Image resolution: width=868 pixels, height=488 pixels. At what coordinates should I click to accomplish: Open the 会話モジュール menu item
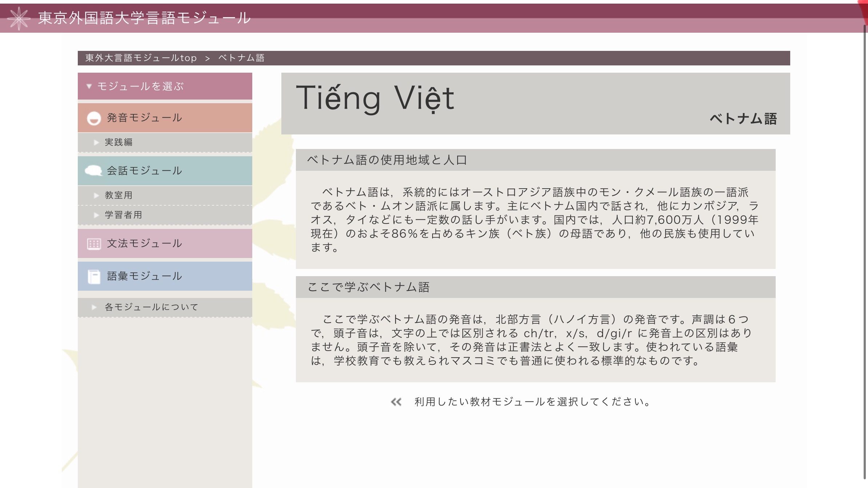point(144,171)
